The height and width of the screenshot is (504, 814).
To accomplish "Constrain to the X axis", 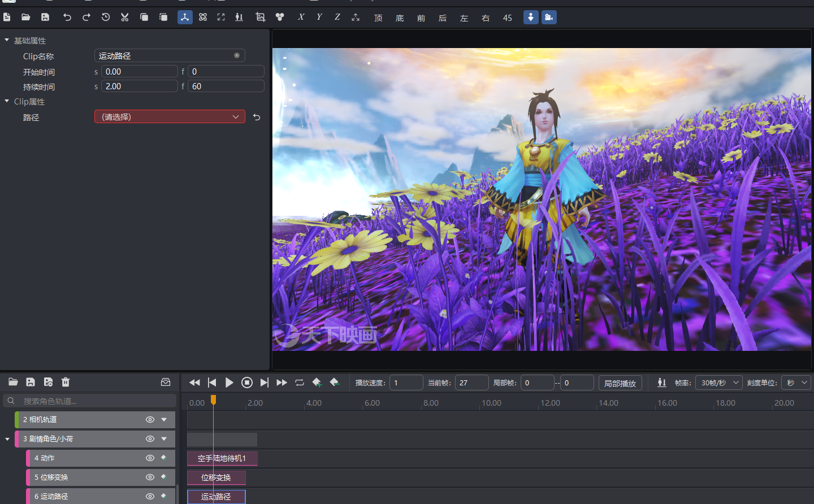I will tap(301, 18).
